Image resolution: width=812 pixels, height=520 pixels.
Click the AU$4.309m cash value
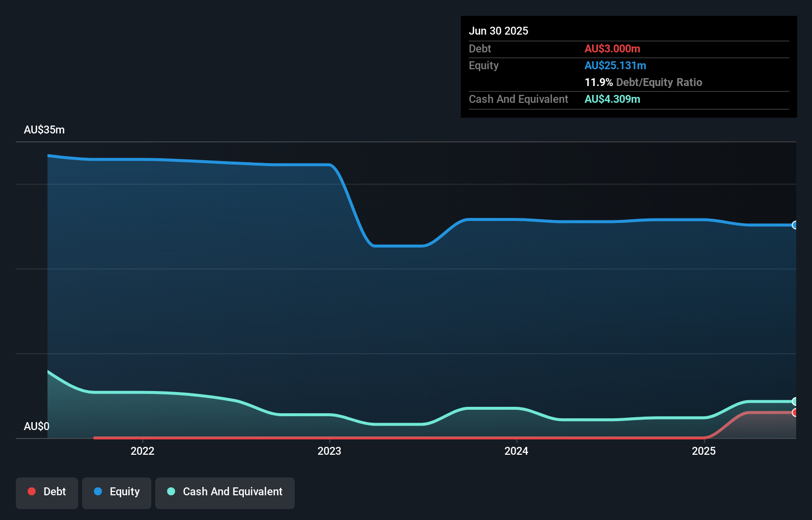point(612,99)
